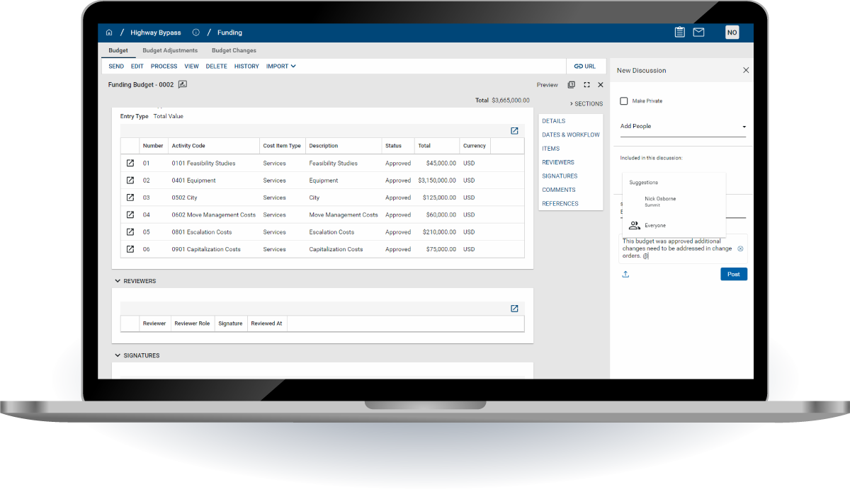Collapse the SIGNATURES section

pos(118,355)
